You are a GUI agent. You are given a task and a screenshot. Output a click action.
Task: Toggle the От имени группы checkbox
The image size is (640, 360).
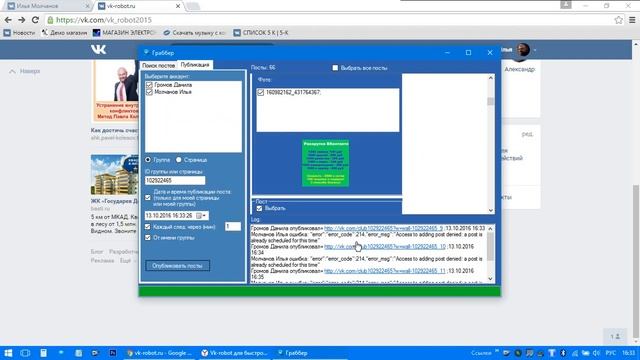click(x=148, y=237)
